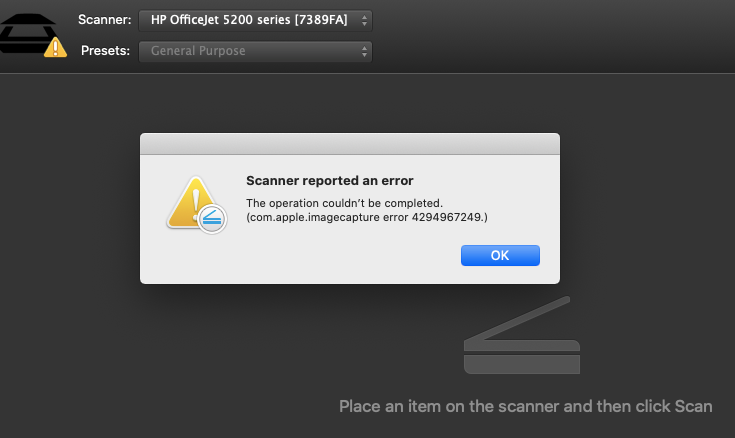
Task: Click the up-down arrows of the Scanner selector
Action: tap(364, 20)
